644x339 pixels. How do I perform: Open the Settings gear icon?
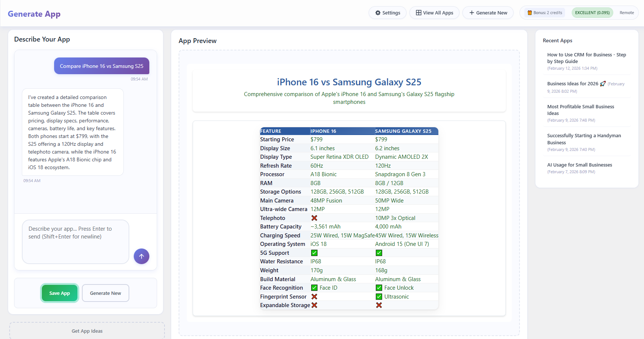[x=378, y=12]
